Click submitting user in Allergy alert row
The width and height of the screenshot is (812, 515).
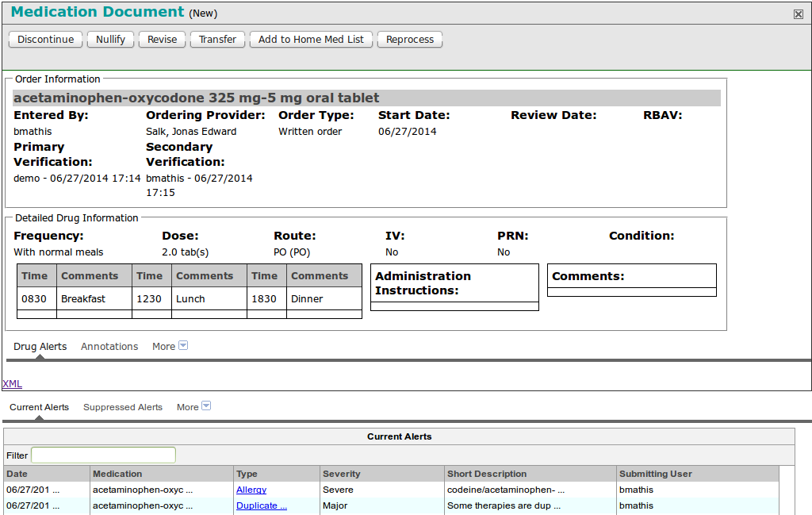pos(698,490)
